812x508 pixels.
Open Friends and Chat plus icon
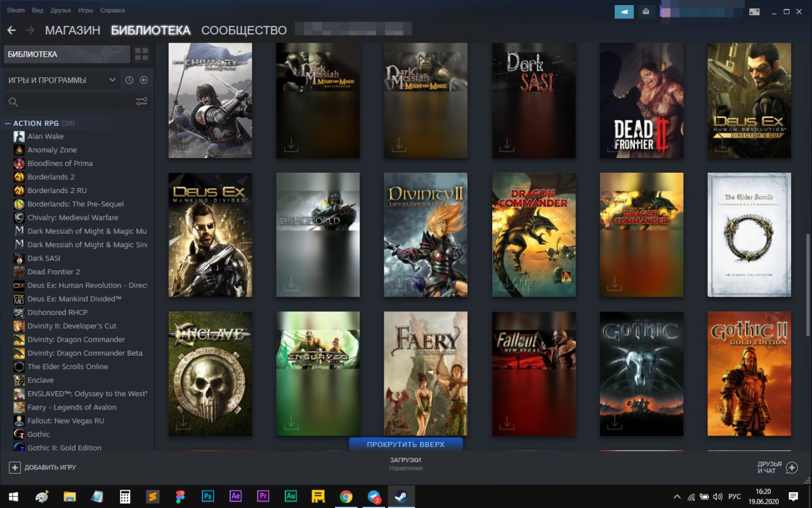[792, 467]
